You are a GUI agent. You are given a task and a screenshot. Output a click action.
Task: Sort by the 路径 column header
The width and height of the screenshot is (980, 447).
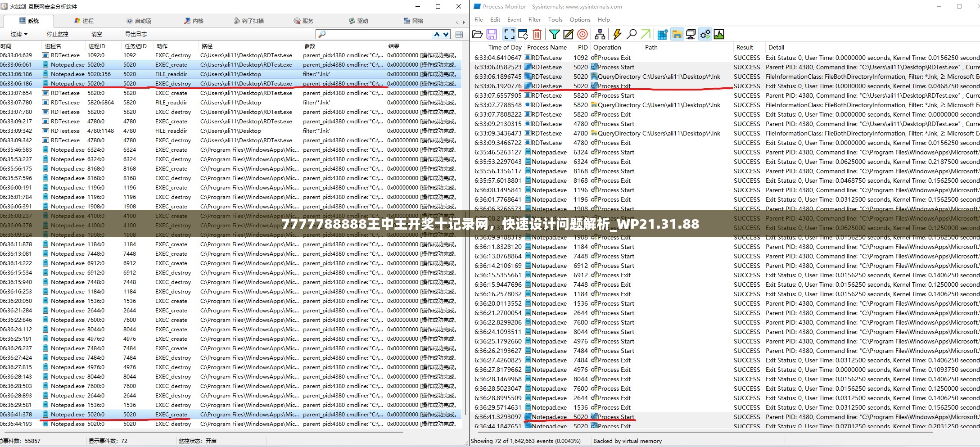coord(249,46)
